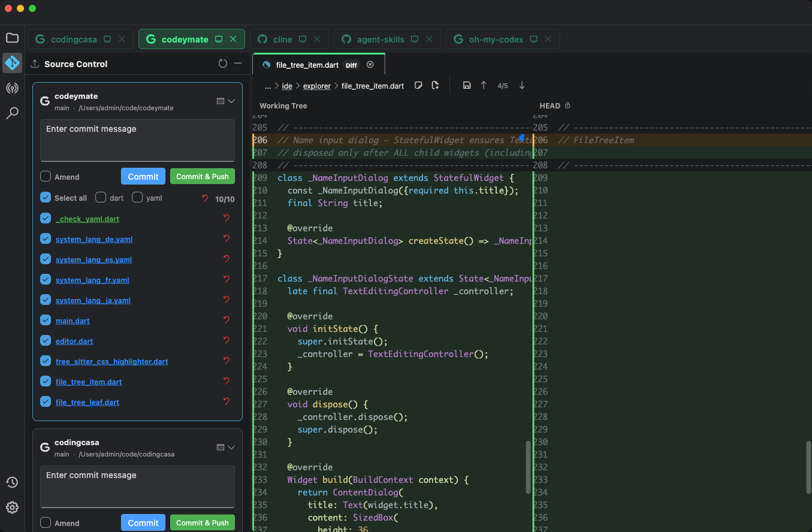Click the Working Tree pane scrollbar thumb
The width and height of the screenshot is (812, 532).
coord(529,467)
